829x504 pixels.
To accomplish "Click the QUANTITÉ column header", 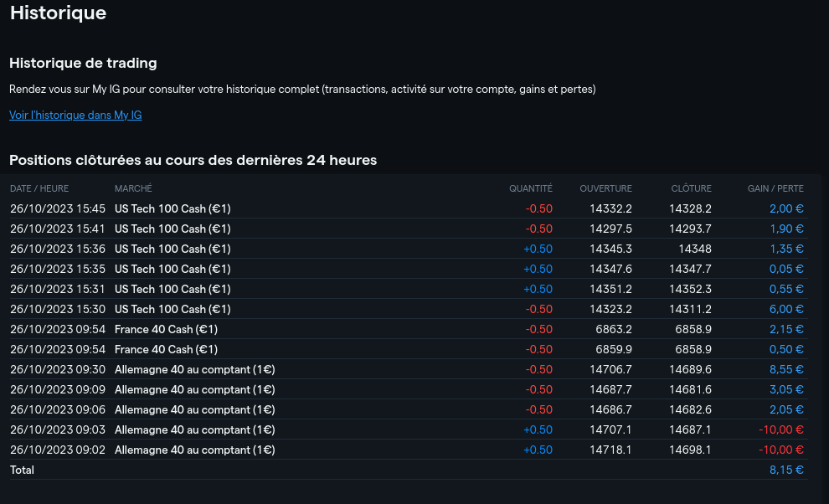I will [530, 188].
